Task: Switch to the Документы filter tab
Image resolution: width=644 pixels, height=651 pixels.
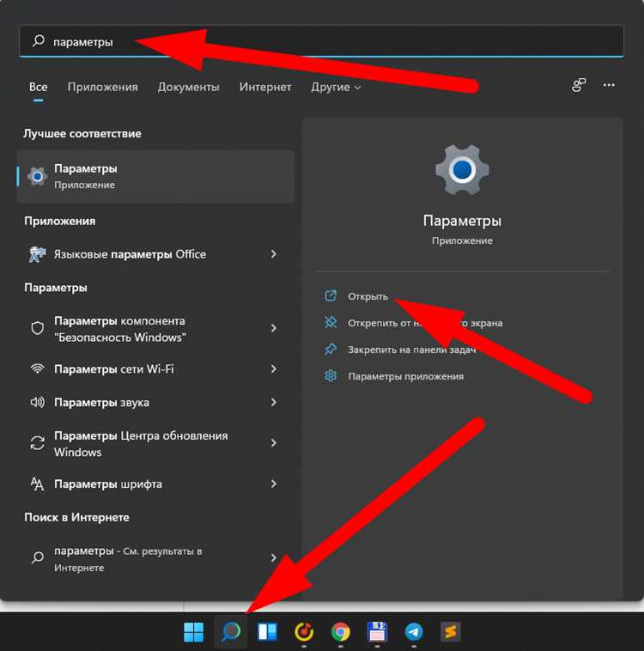Action: [189, 88]
